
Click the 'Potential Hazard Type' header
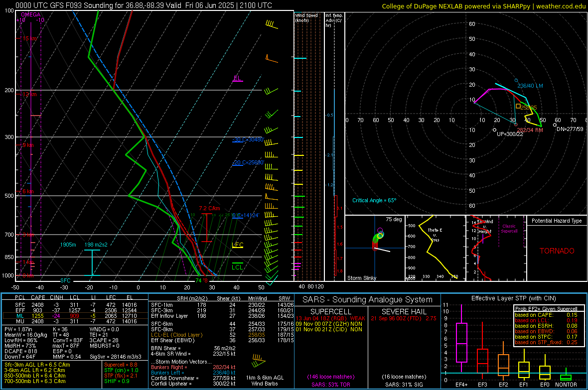click(557, 221)
